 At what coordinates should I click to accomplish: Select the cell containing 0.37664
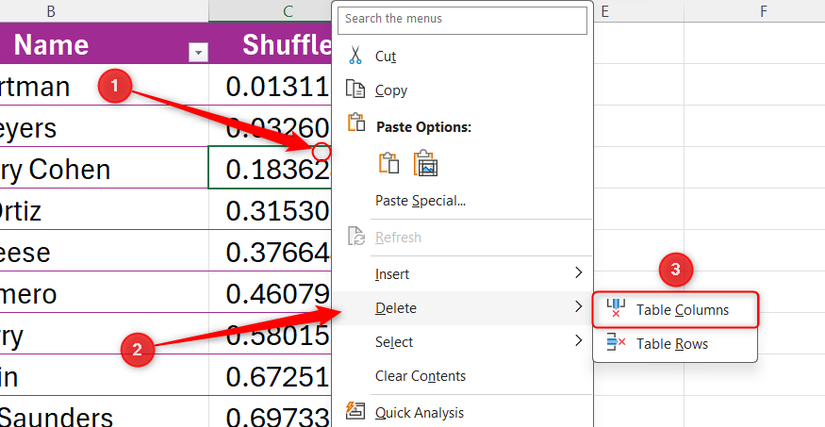(270, 250)
